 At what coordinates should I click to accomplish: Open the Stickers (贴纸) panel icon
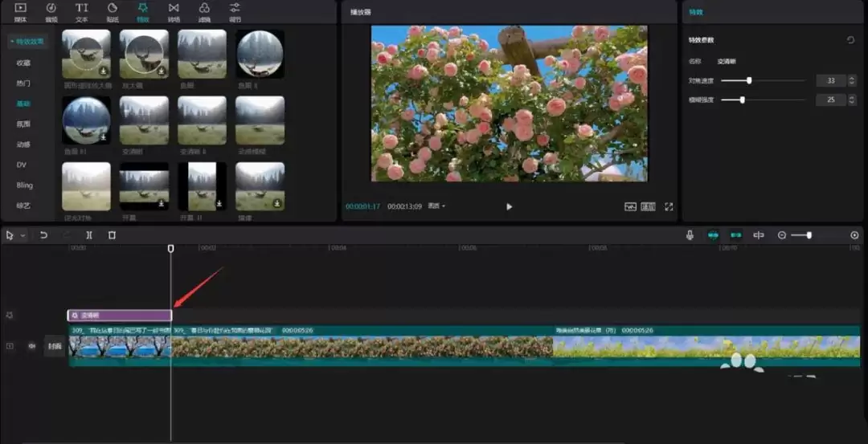(112, 10)
